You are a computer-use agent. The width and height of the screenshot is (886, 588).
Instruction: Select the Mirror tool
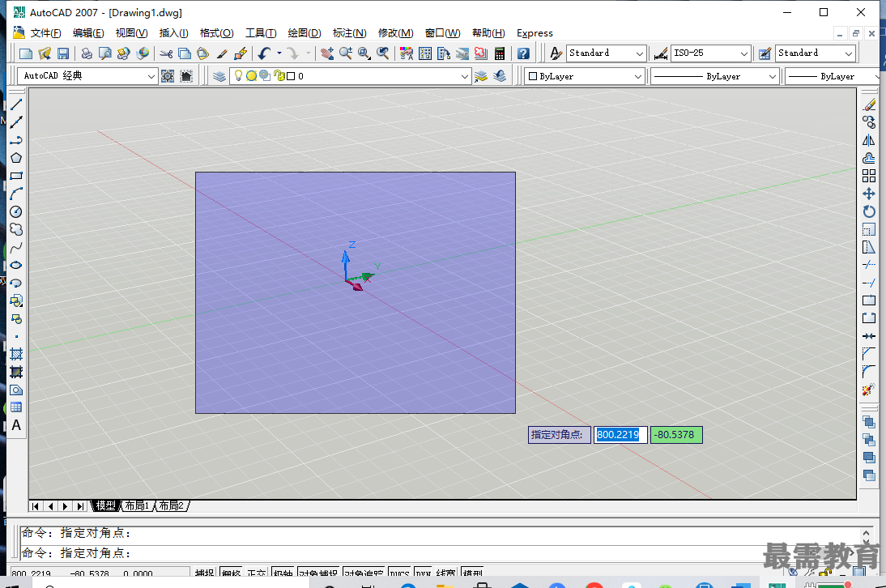[x=869, y=140]
